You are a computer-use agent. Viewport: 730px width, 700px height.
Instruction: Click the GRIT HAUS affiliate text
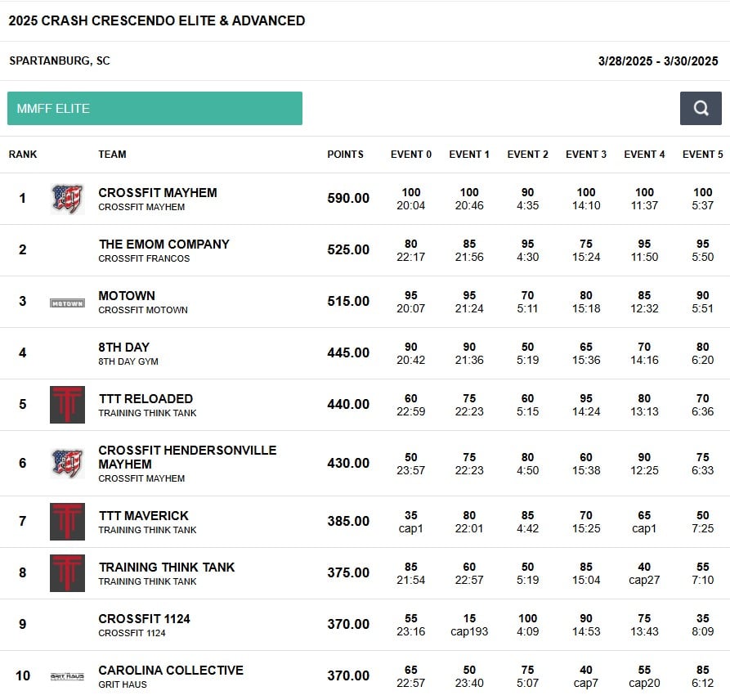[123, 684]
